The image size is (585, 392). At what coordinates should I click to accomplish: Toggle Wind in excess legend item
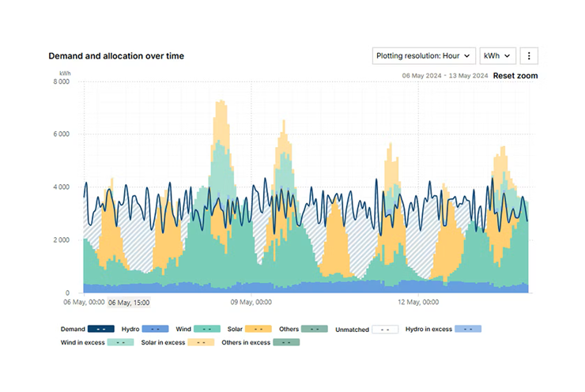point(120,342)
